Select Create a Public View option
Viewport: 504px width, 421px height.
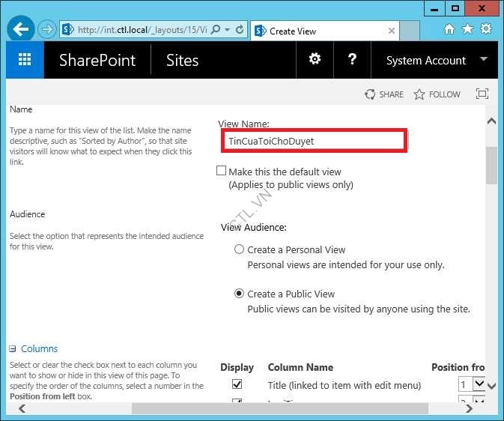coord(240,294)
